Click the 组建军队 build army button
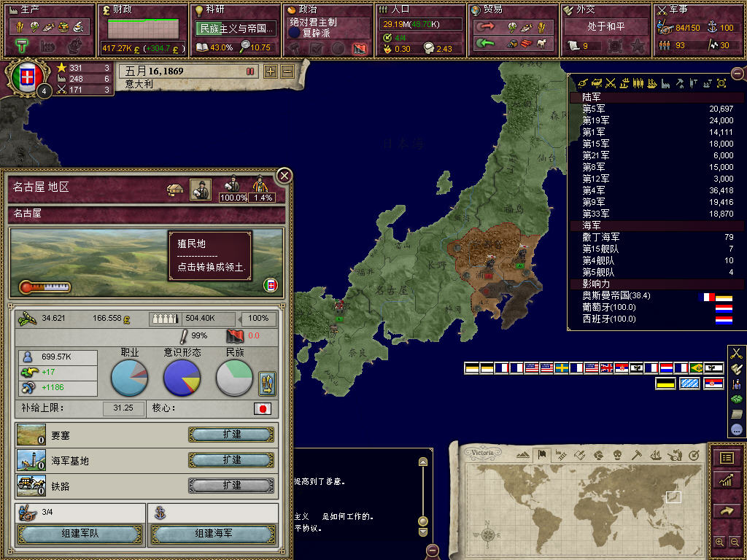The height and width of the screenshot is (560, 747). click(80, 534)
